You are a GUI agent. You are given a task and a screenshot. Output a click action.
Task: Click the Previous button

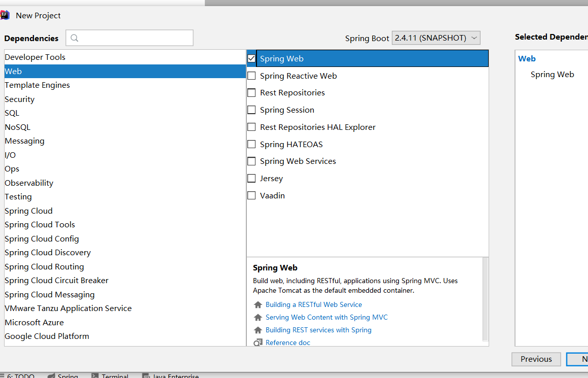point(536,359)
